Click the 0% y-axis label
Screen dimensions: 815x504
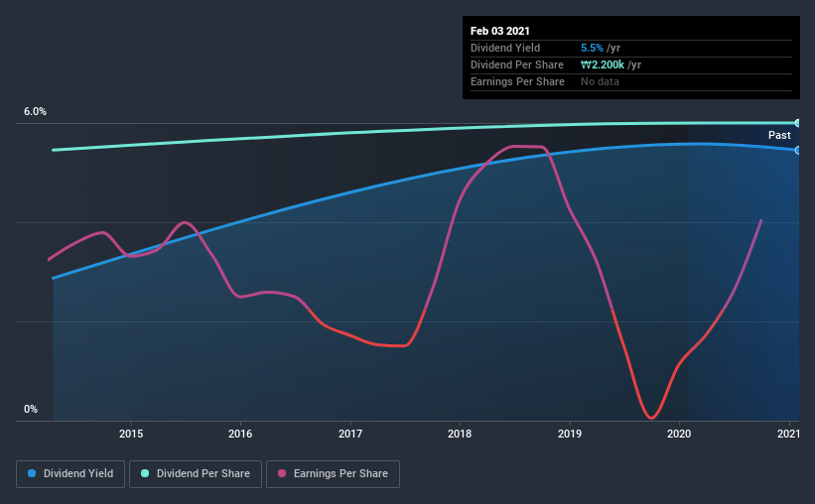tap(31, 410)
